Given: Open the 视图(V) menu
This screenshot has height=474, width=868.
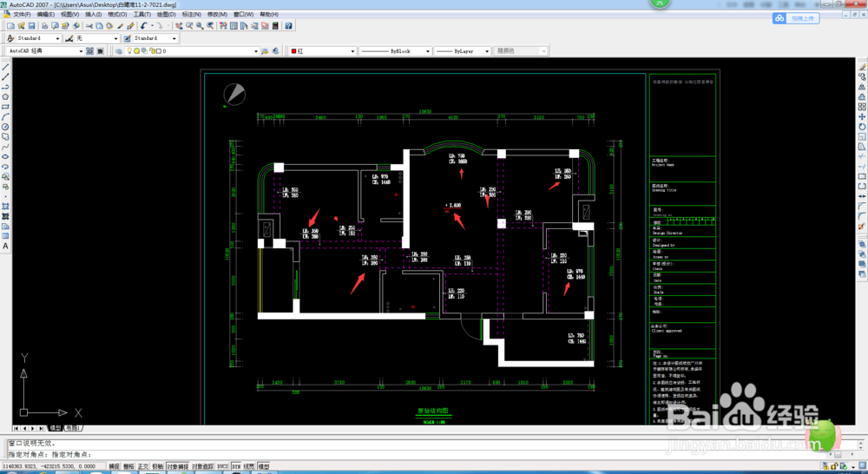Looking at the screenshot, I should click(69, 15).
